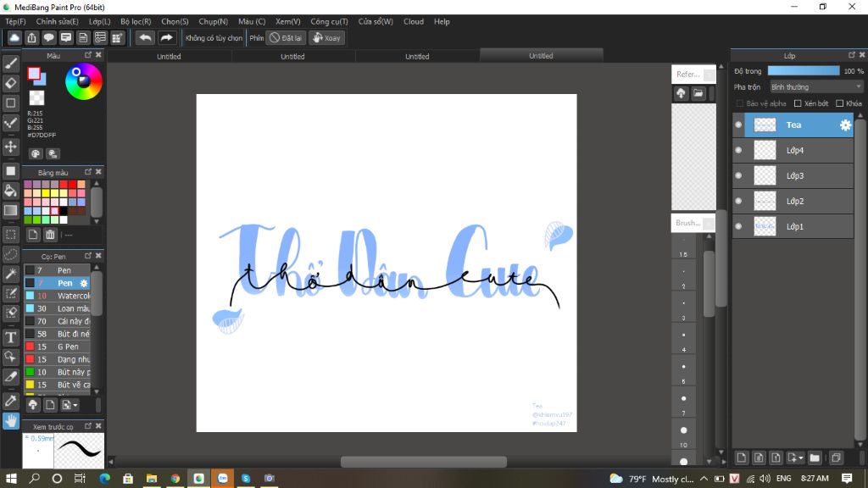Switch to the first Untitled tab

coord(169,56)
